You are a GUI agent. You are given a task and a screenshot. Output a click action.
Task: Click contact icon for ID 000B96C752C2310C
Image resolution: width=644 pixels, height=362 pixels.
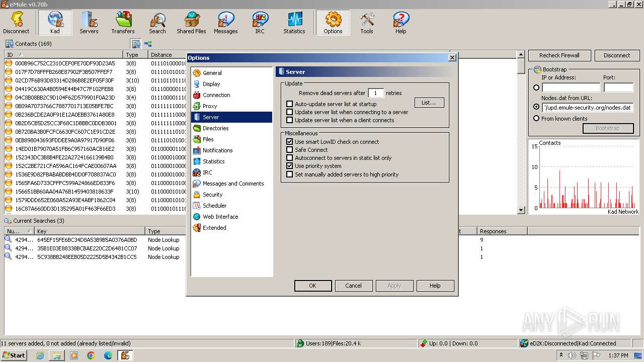[9, 63]
